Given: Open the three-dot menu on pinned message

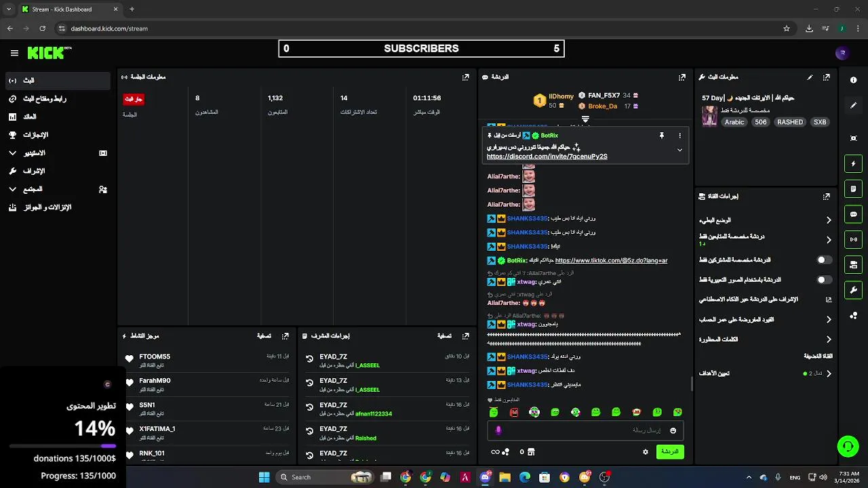Looking at the screenshot, I should point(679,136).
